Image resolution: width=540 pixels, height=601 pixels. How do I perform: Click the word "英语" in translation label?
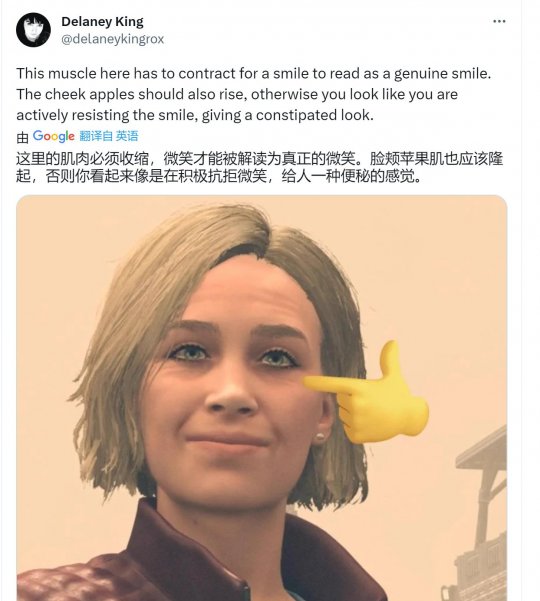127,136
